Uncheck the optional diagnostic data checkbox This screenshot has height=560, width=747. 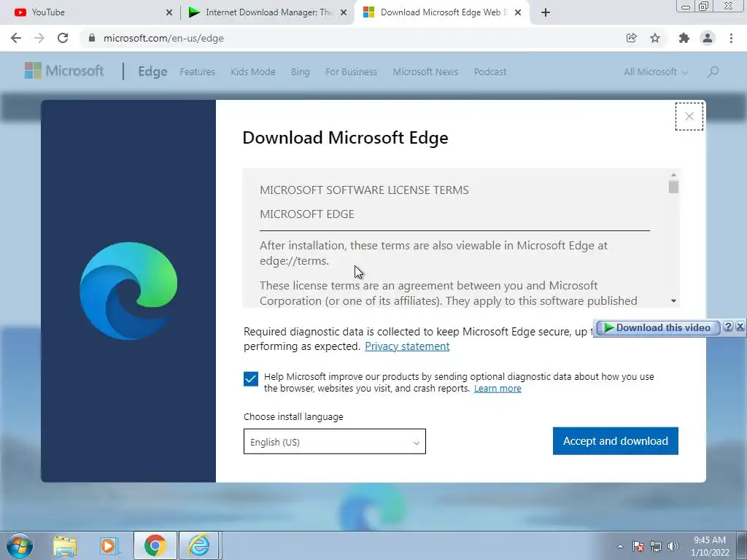point(251,379)
